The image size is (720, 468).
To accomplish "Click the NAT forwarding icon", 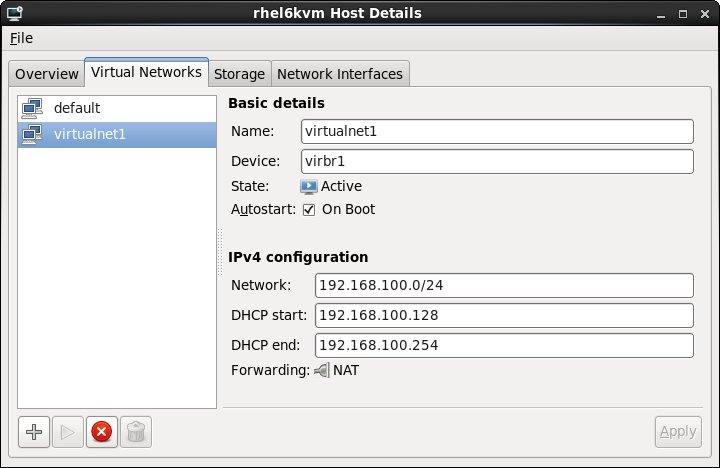I will 322,370.
